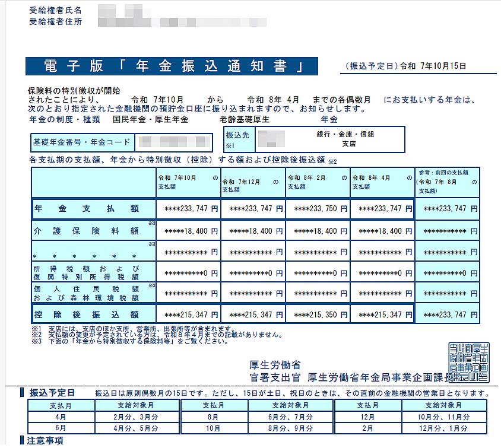501x448 pixels.
Task: Select the 振込予定日 令和7年10月15日 text
Action: 406,66
